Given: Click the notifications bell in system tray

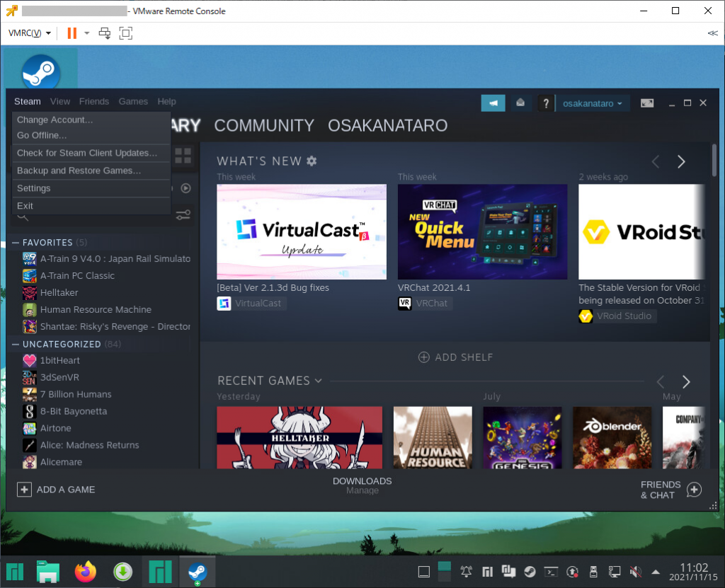Looking at the screenshot, I should click(x=466, y=572).
